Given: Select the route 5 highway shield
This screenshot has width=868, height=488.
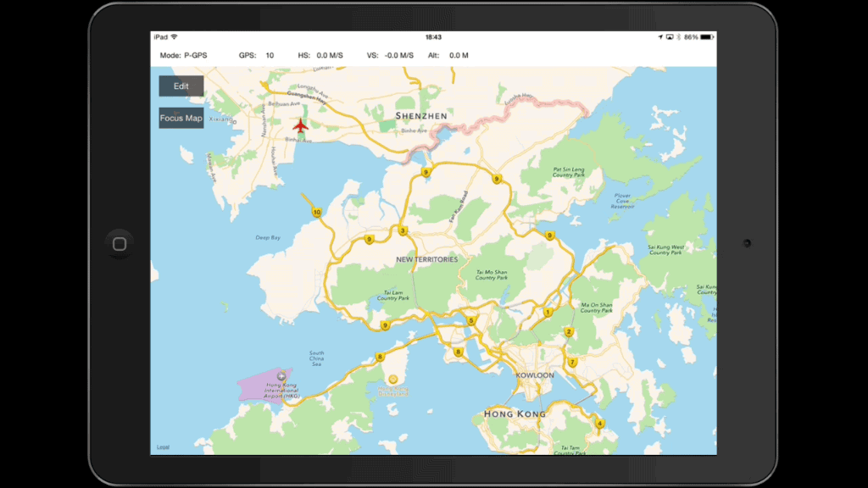Looking at the screenshot, I should coord(471,320).
